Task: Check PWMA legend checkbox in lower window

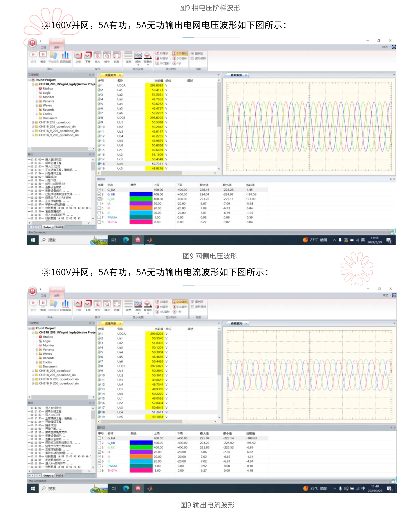Action: tap(99, 466)
